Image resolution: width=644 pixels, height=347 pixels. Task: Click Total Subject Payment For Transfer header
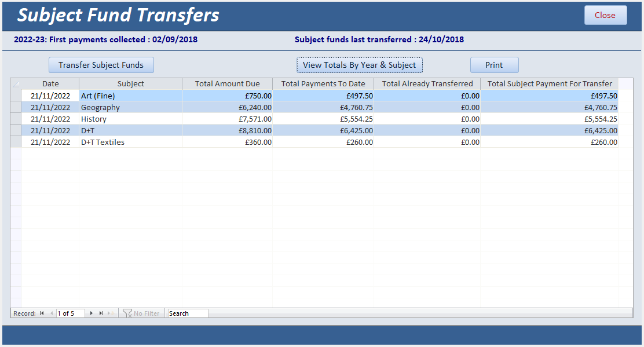pyautogui.click(x=550, y=84)
